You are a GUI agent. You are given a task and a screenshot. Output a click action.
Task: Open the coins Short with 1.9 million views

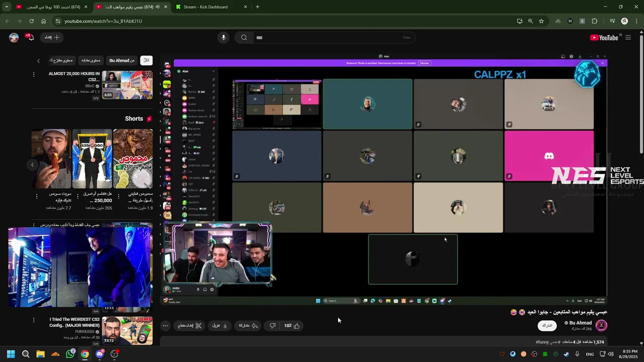pos(133,158)
